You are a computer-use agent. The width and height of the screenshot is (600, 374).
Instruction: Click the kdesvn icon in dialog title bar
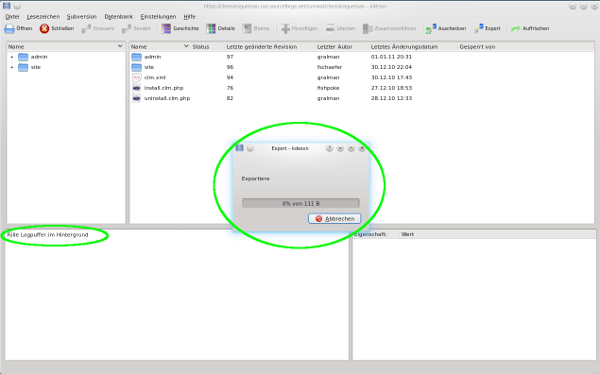(240, 148)
